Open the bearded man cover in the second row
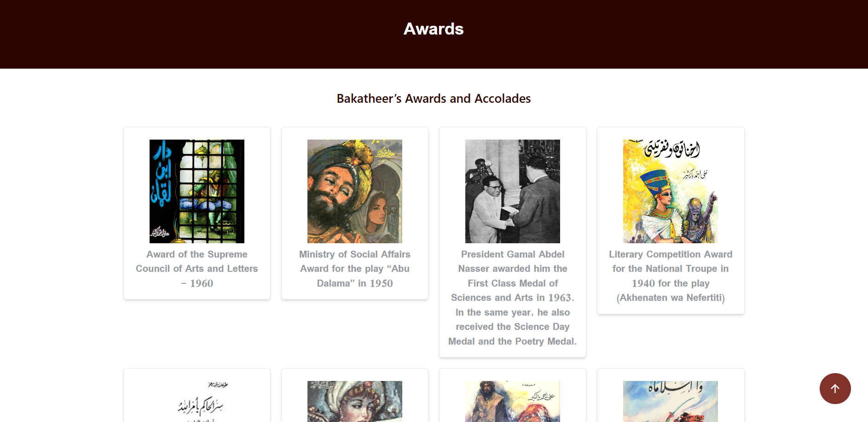Image resolution: width=868 pixels, height=422 pixels. 513,401
